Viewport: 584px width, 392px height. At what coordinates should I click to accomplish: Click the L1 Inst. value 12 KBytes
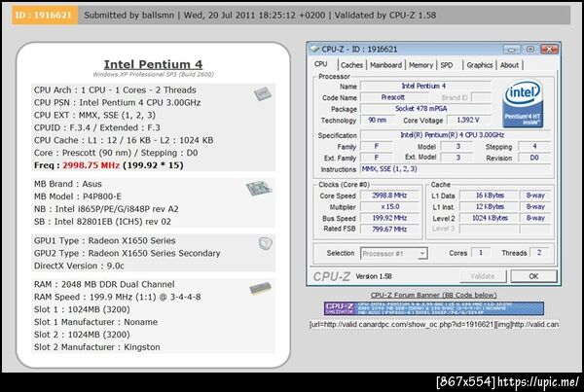click(x=490, y=206)
